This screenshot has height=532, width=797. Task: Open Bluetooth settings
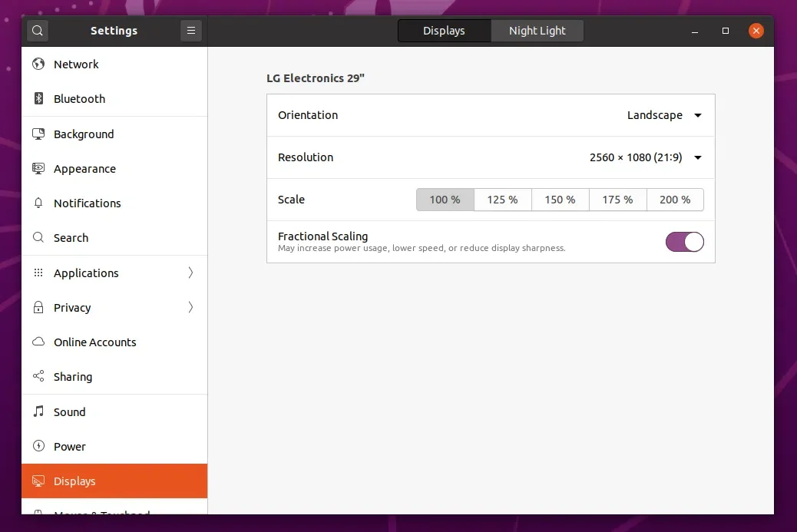(x=114, y=98)
